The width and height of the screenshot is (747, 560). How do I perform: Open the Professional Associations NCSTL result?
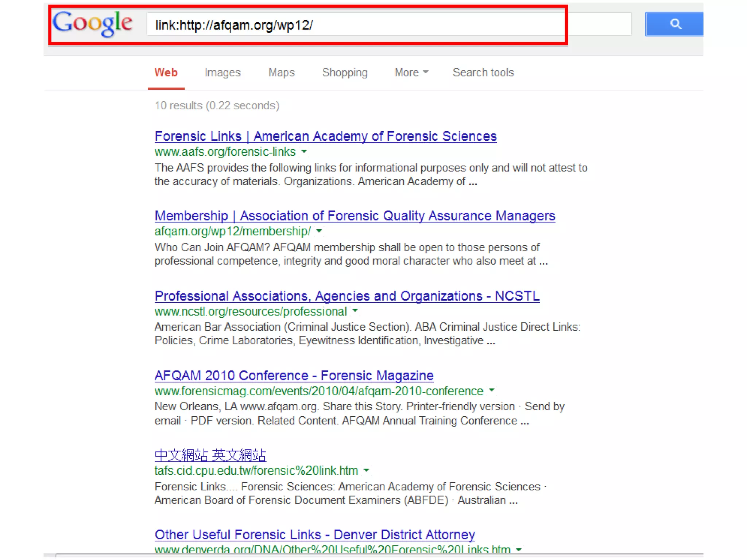coord(347,296)
